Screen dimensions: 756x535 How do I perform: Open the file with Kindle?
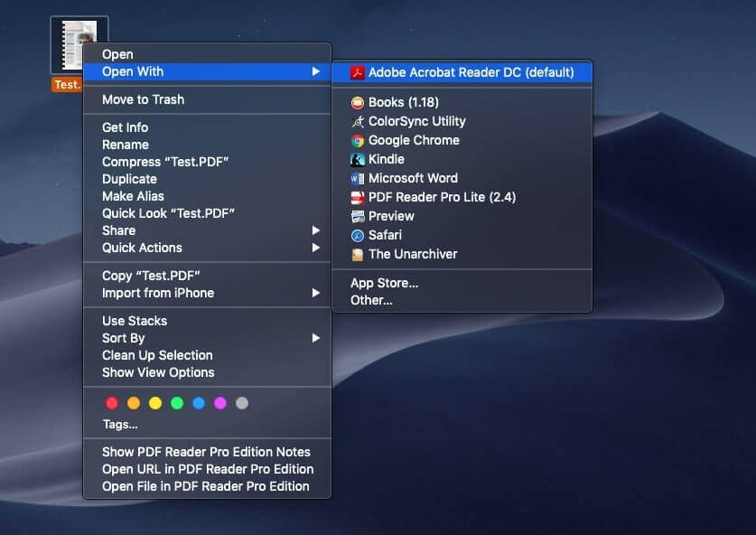(462, 159)
